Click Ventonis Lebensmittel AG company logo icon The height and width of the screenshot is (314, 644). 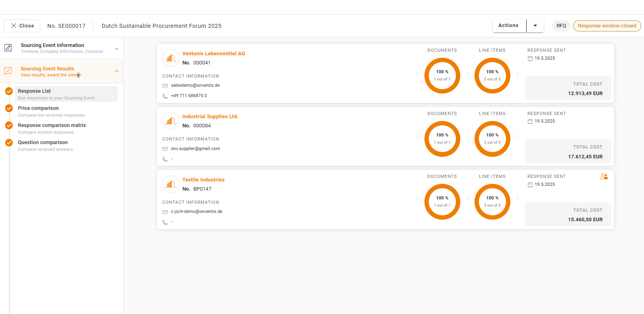171,58
